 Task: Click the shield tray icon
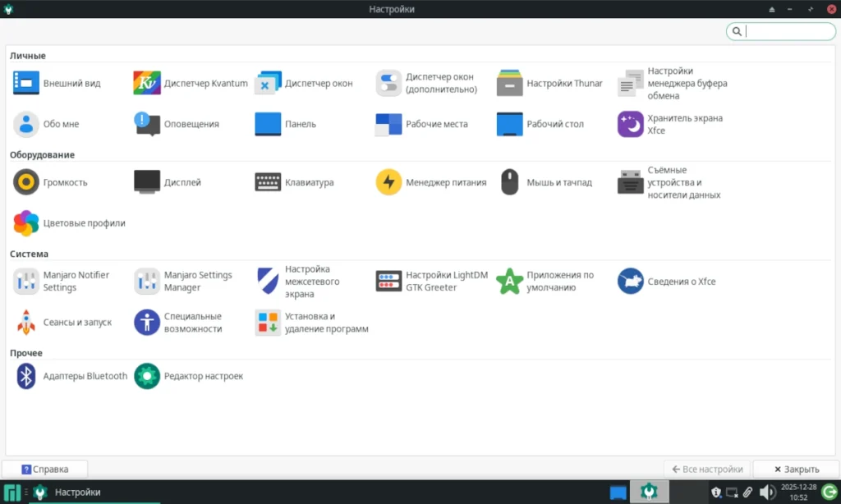(716, 493)
